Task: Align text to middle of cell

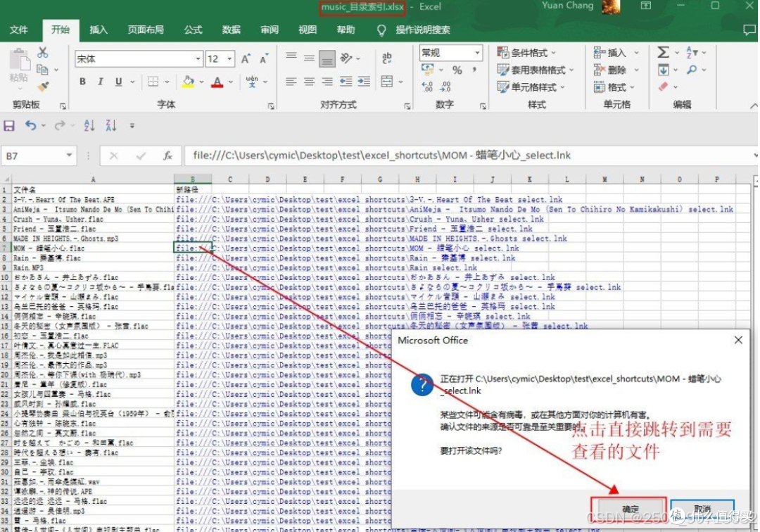Action: tap(309, 58)
